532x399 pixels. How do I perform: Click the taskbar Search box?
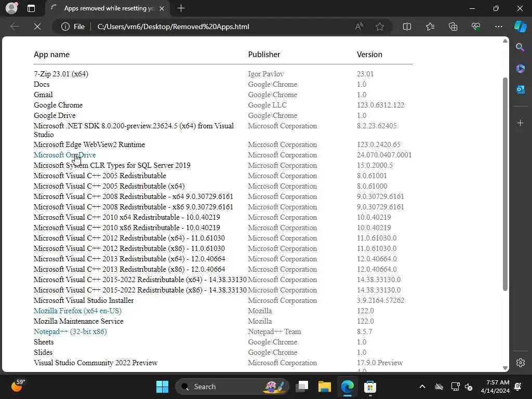tap(232, 387)
